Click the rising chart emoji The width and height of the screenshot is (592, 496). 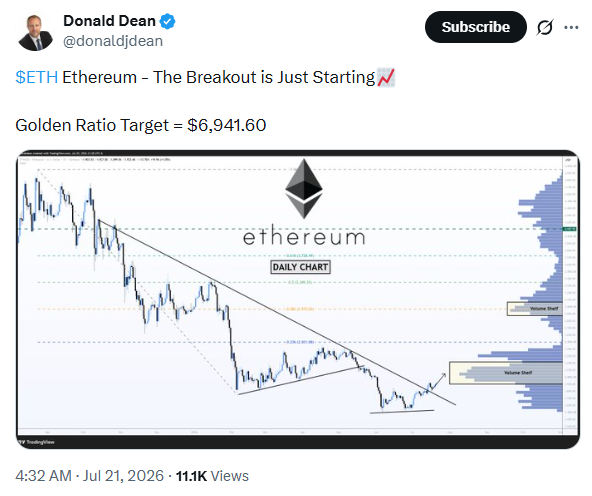pyautogui.click(x=385, y=77)
